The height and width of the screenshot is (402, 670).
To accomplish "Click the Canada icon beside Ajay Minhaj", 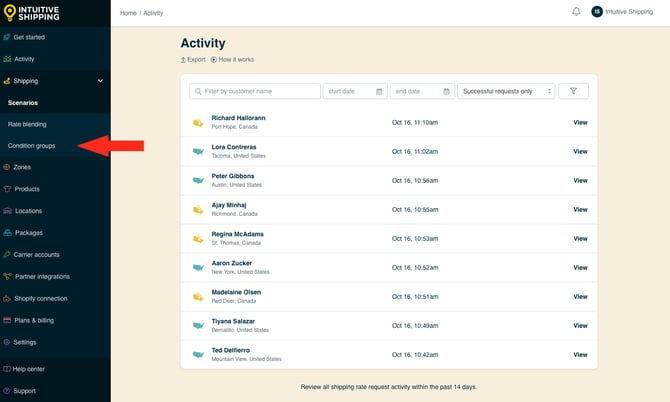I will click(198, 210).
